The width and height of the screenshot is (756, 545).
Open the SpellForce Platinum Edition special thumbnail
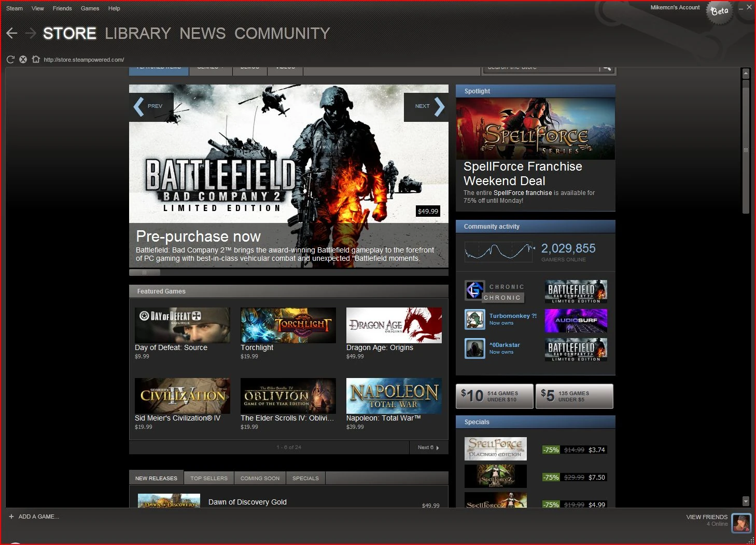pos(496,449)
